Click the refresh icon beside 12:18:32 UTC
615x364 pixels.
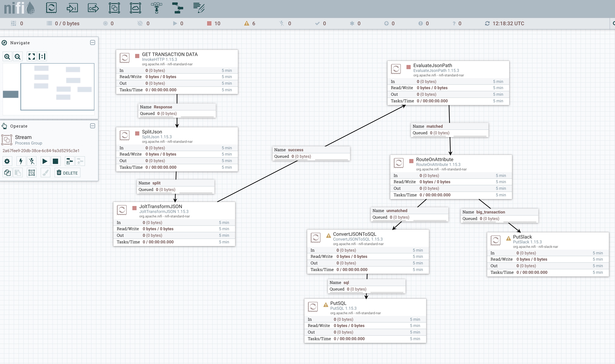pyautogui.click(x=487, y=23)
